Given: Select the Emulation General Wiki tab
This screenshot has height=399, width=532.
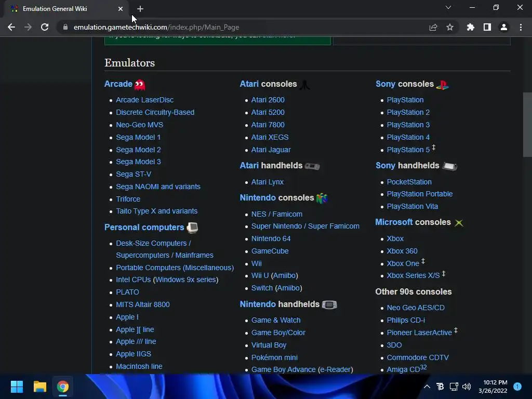Looking at the screenshot, I should pos(66,9).
